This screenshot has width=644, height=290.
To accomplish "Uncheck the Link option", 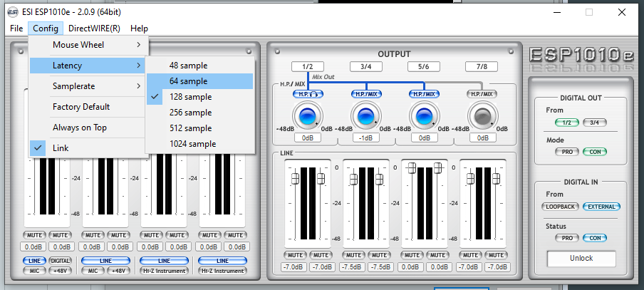I will [88, 148].
